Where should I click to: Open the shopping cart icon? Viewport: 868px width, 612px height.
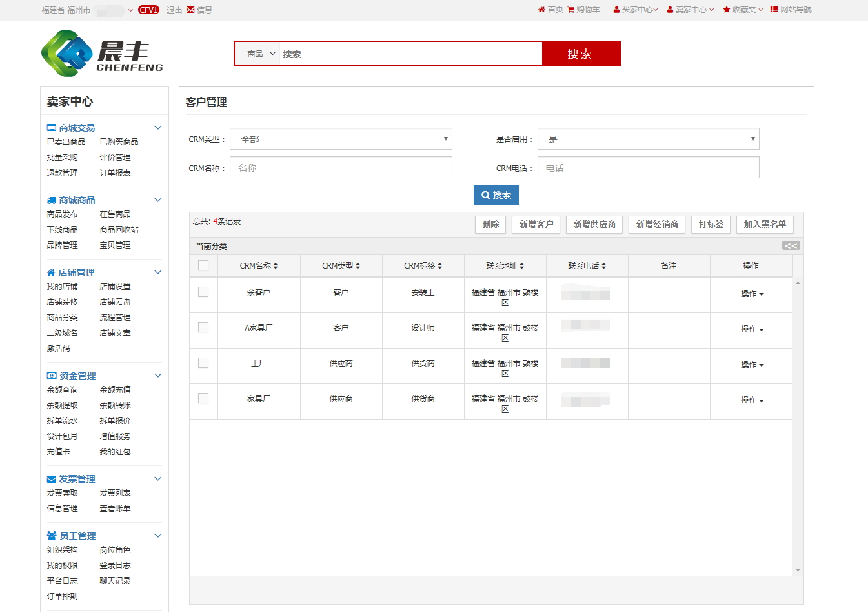click(x=571, y=10)
